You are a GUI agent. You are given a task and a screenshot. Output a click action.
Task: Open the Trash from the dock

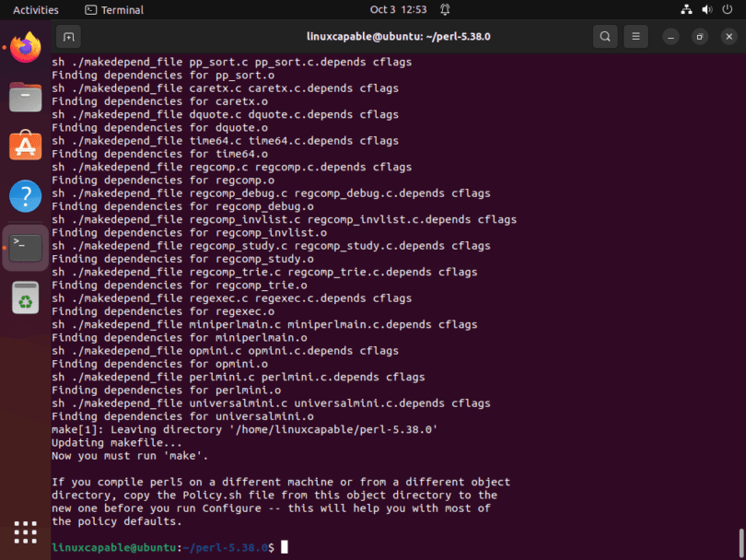[x=26, y=297]
